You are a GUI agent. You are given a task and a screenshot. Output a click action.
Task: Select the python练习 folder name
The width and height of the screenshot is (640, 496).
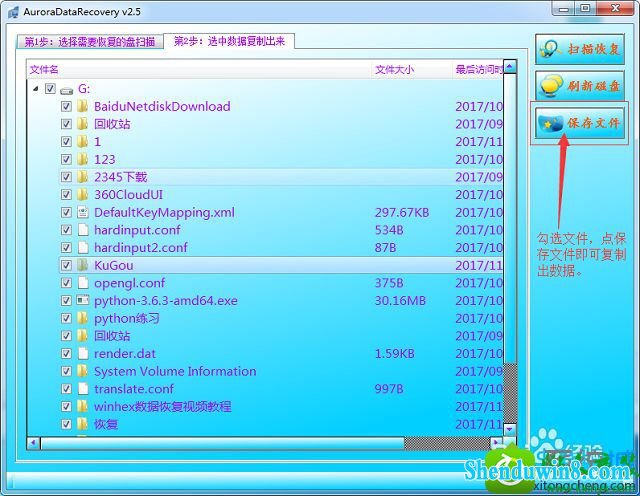tap(127, 318)
